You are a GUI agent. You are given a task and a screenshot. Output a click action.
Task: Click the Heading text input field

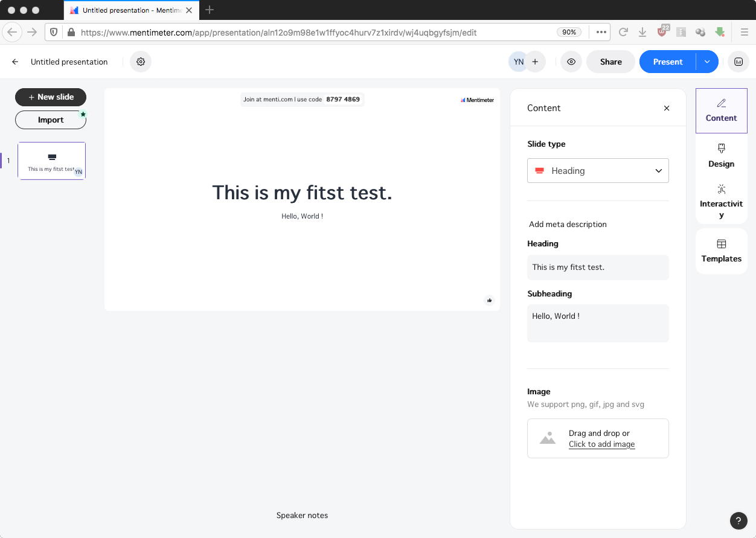[598, 267]
